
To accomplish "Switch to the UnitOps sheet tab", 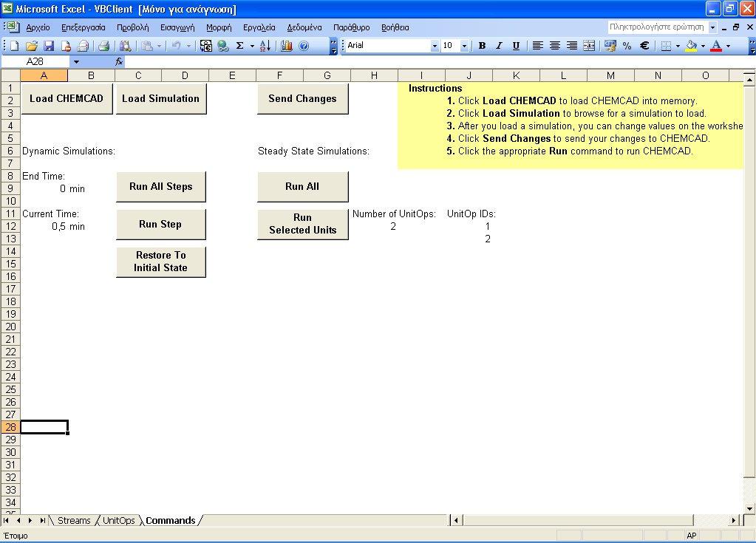I will coord(118,520).
